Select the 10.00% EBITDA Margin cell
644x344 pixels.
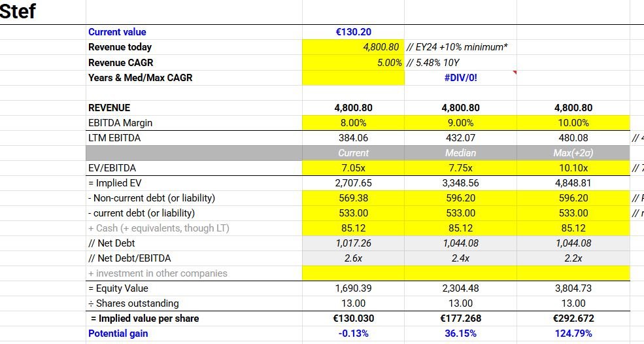tap(573, 122)
